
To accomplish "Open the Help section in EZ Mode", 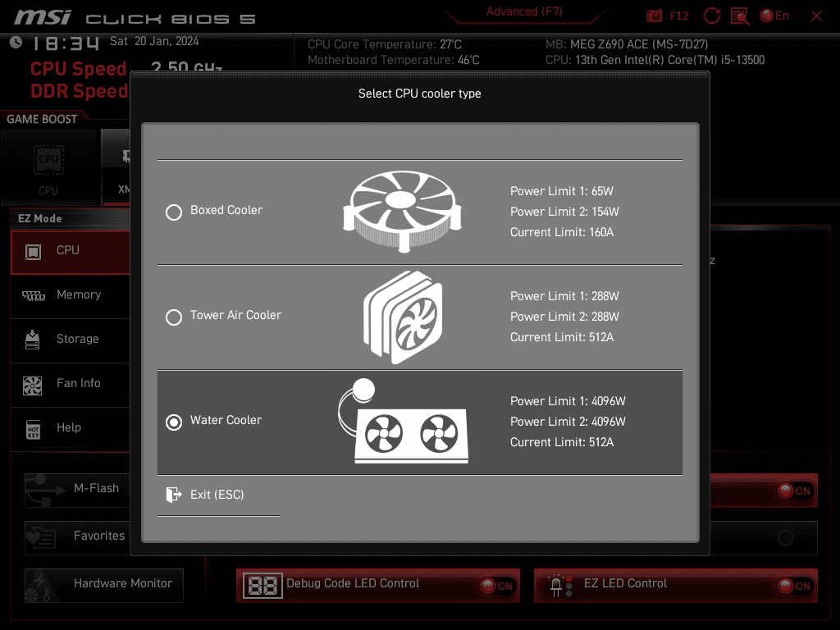I will [71, 429].
